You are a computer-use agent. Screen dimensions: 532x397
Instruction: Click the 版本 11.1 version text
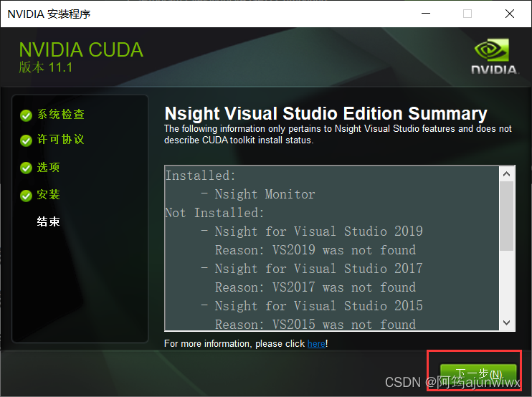[x=45, y=67]
